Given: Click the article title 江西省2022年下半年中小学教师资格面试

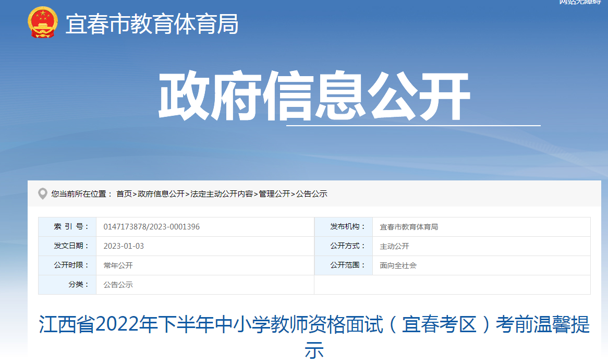Looking at the screenshot, I should (x=314, y=337).
